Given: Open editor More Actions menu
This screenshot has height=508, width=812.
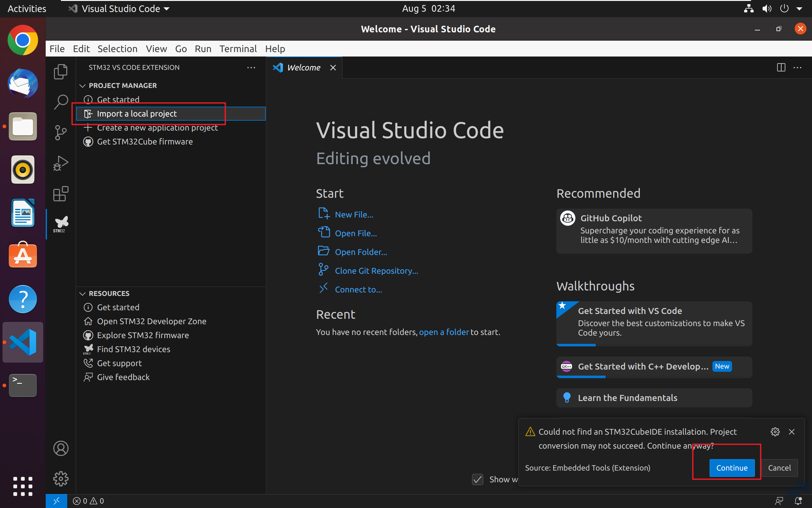Looking at the screenshot, I should 797,68.
